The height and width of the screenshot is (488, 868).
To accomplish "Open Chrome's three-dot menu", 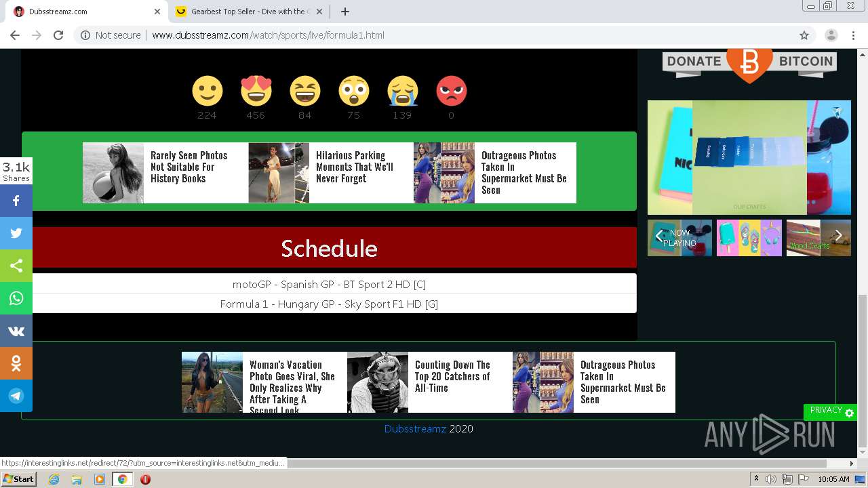I will 854,35.
